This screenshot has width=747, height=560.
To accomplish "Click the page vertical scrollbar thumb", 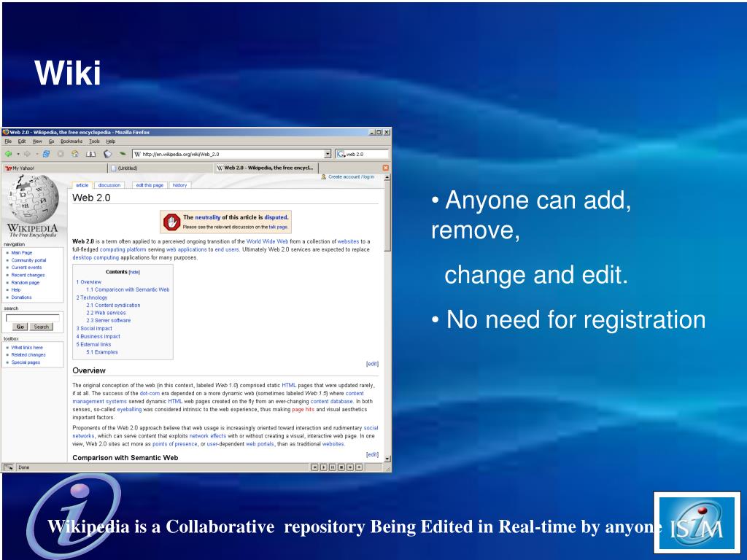I will 387,217.
